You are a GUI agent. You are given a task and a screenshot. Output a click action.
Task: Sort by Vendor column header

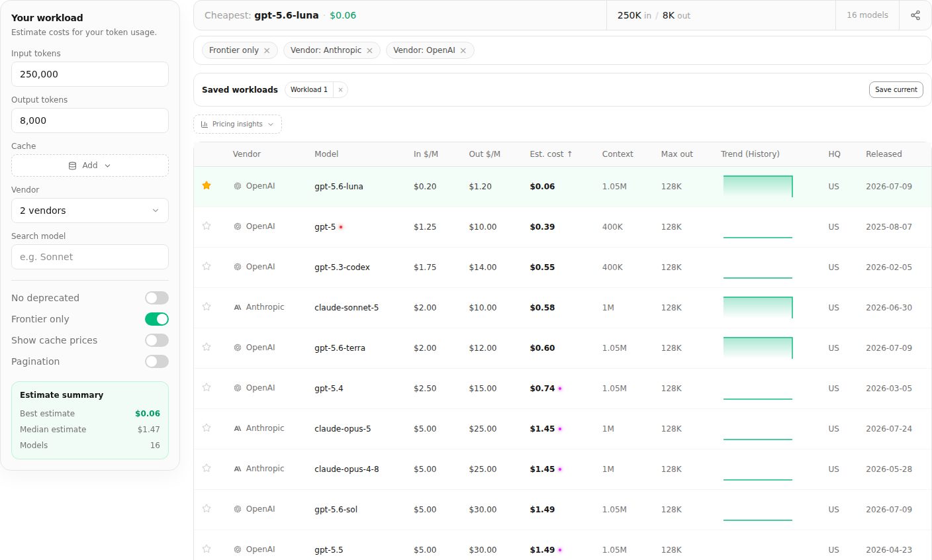click(247, 154)
